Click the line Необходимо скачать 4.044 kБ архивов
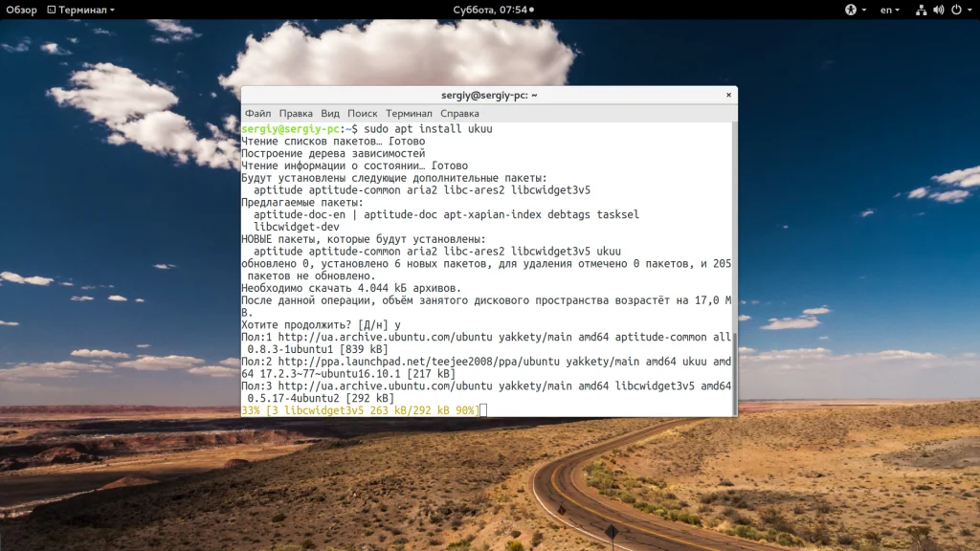 (x=351, y=288)
